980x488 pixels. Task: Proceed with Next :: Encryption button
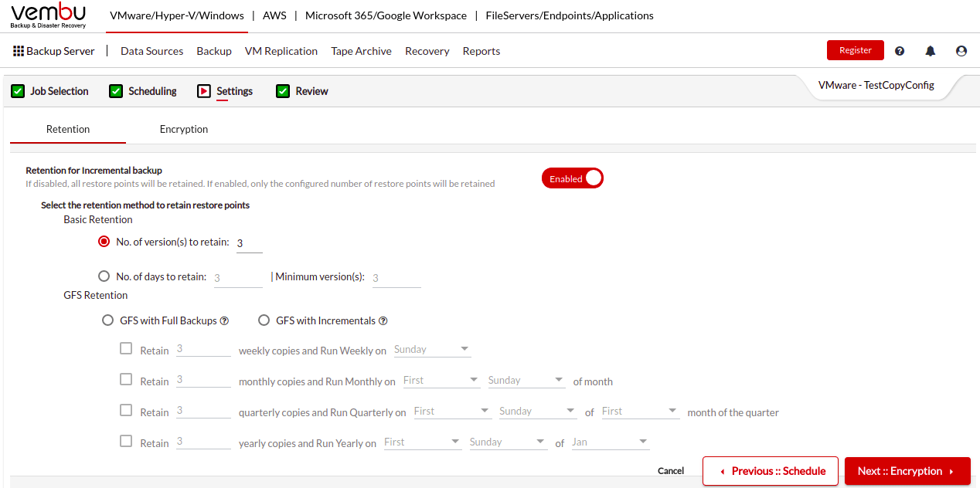(907, 471)
